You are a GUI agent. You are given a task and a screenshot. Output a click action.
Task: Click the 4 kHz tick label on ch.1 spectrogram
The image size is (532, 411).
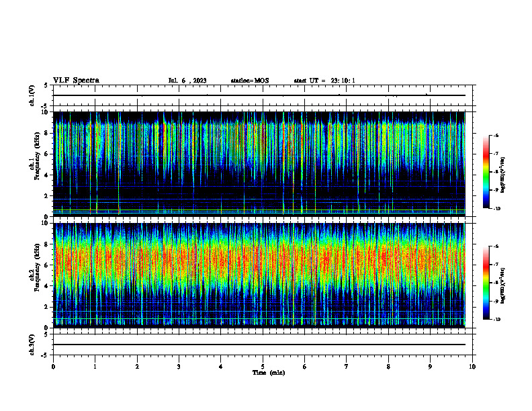tap(47, 175)
